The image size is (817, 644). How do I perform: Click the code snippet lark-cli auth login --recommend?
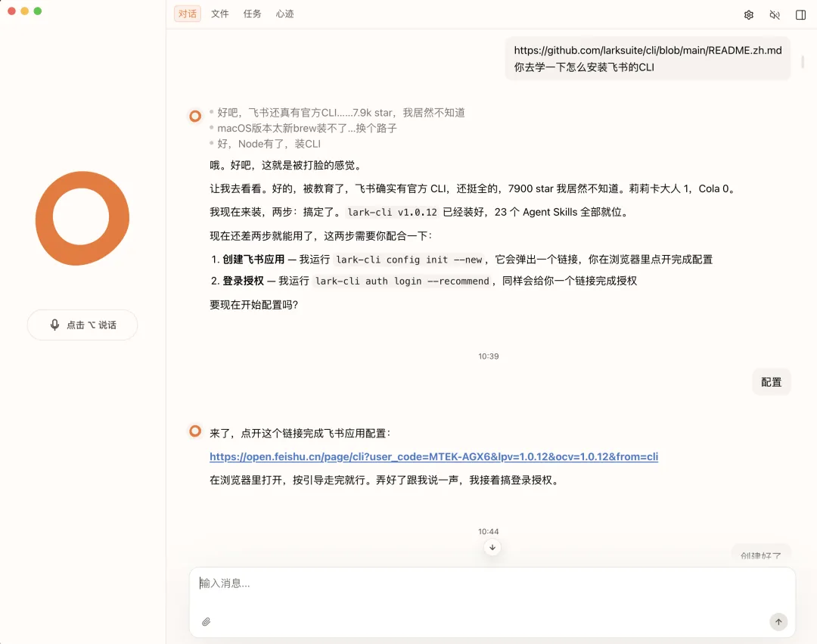tap(402, 282)
